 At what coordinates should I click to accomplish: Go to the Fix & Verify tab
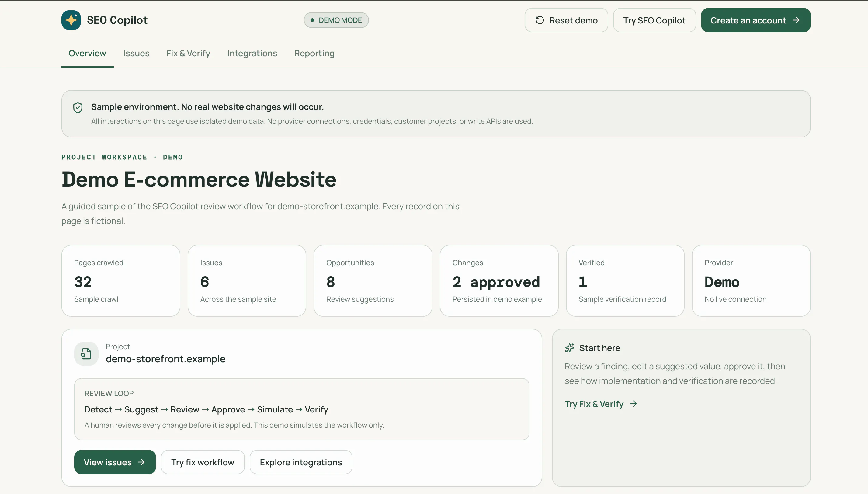tap(188, 53)
